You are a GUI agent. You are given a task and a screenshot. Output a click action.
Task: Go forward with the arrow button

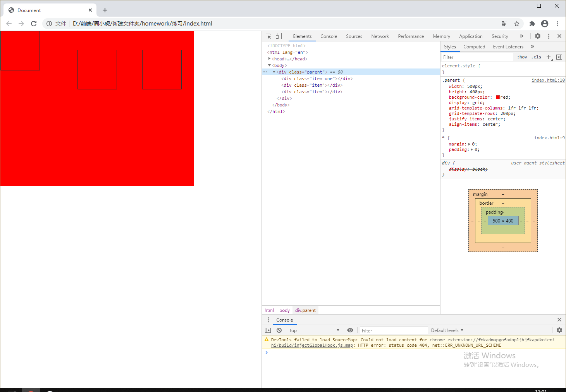click(21, 24)
